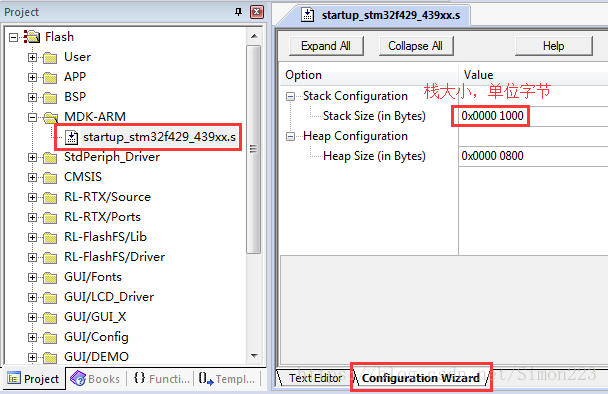Collapse the MDK-ARM folder node

click(33, 117)
